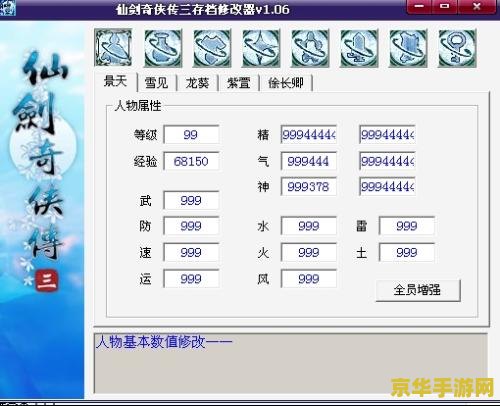Click the 速 speed value field

pos(191,252)
